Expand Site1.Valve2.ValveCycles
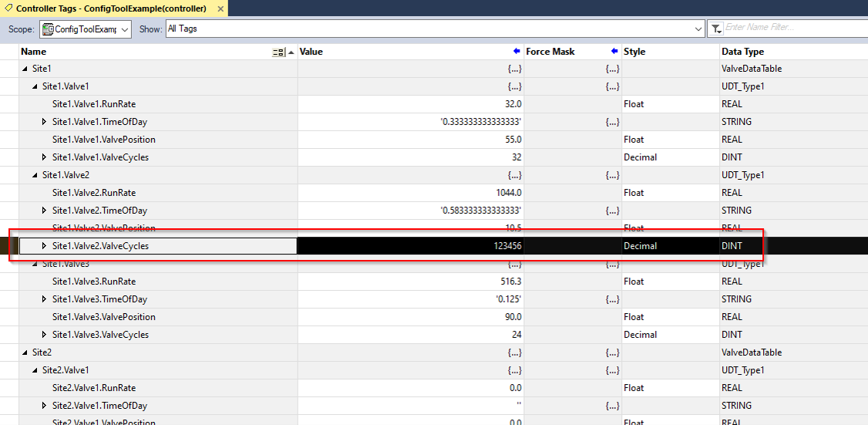This screenshot has height=425, width=868. tap(44, 245)
